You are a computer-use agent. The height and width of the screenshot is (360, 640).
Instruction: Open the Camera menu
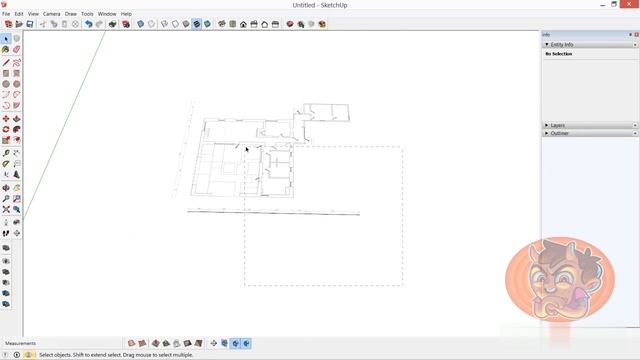click(x=51, y=14)
